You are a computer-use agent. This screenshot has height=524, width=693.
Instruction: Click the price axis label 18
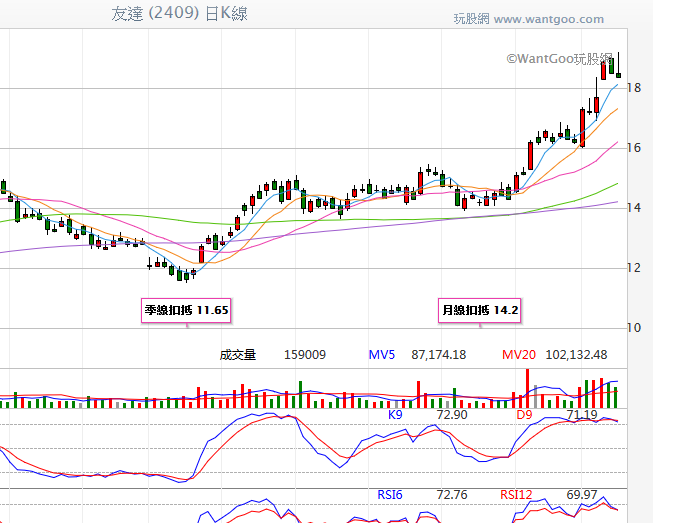[634, 88]
